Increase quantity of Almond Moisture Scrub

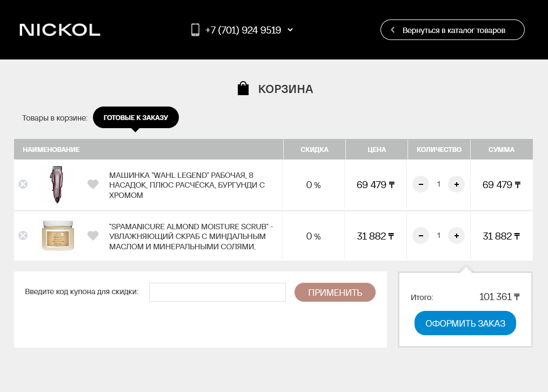click(457, 236)
